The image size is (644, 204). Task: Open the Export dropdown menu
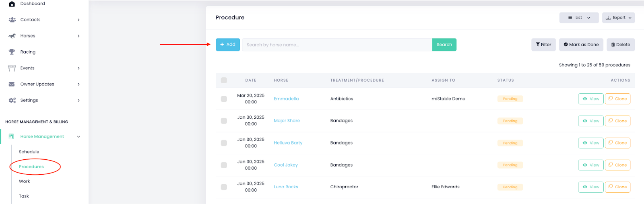pos(618,18)
